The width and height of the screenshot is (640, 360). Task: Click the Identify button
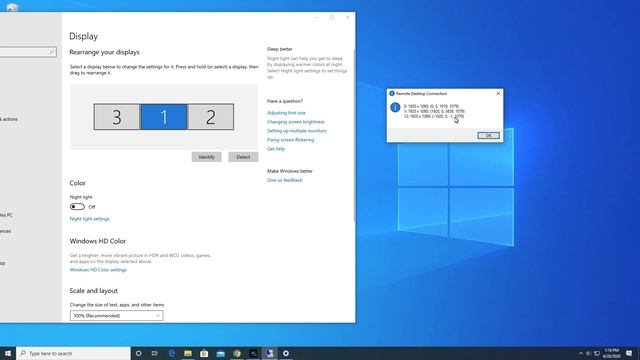coord(207,157)
